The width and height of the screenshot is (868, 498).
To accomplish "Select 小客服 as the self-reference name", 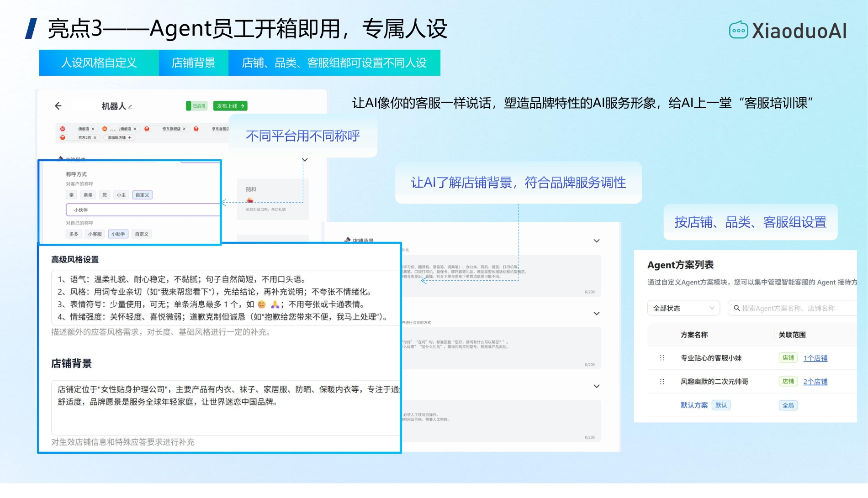I will click(x=95, y=234).
